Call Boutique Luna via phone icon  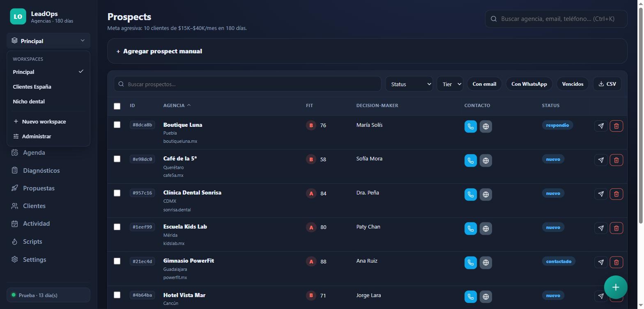(x=471, y=126)
